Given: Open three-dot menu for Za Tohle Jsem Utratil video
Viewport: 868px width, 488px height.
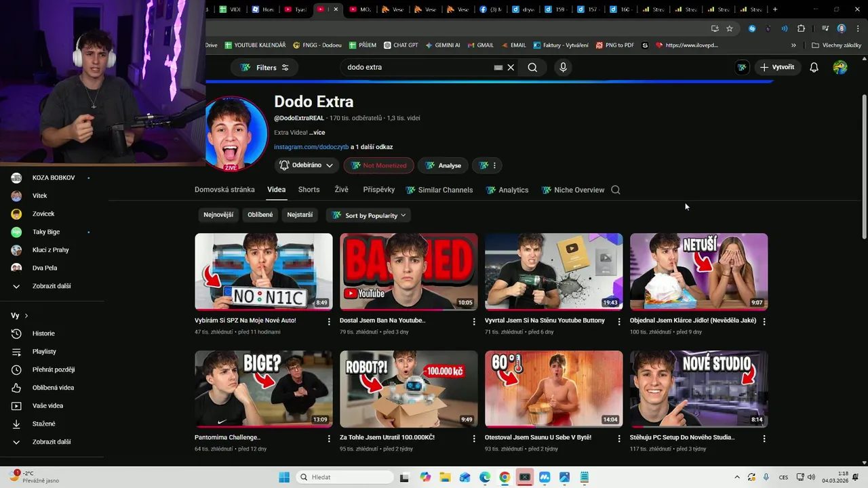Looking at the screenshot, I should [474, 439].
